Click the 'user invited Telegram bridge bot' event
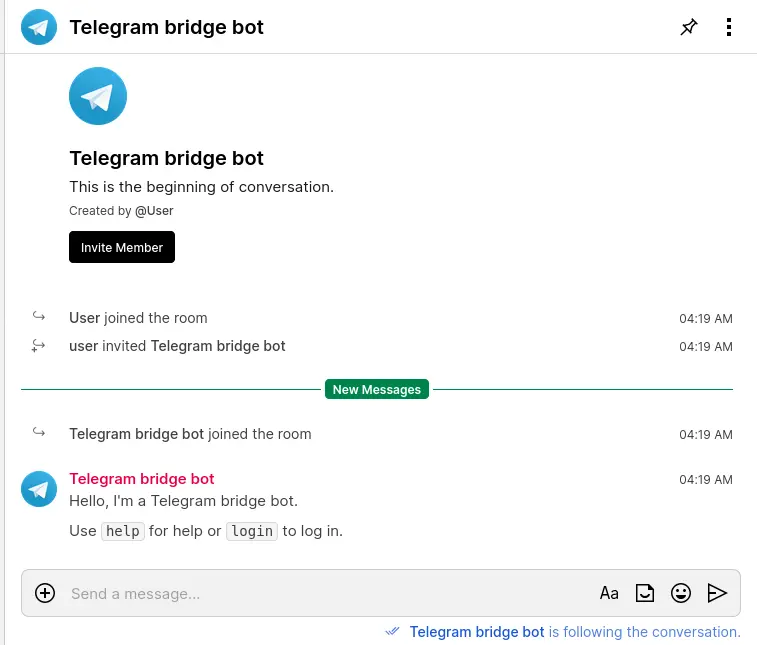Image resolution: width=757 pixels, height=645 pixels. pyautogui.click(x=177, y=346)
